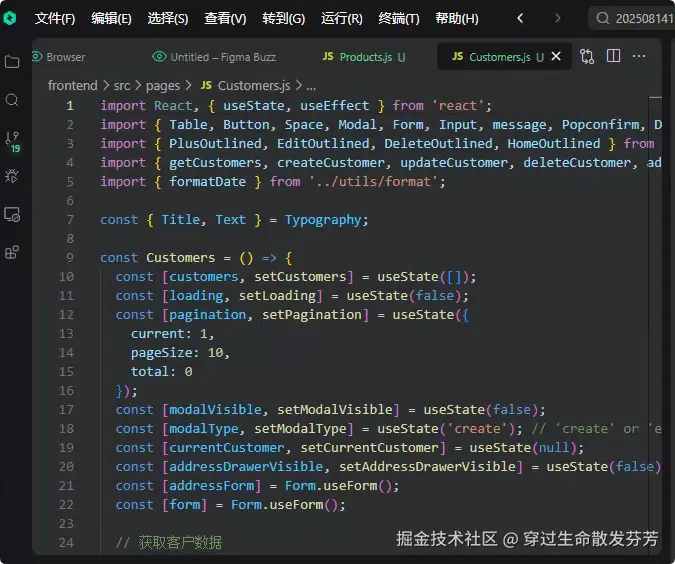Click the search box in title bar
The image size is (675, 564).
tap(632, 19)
